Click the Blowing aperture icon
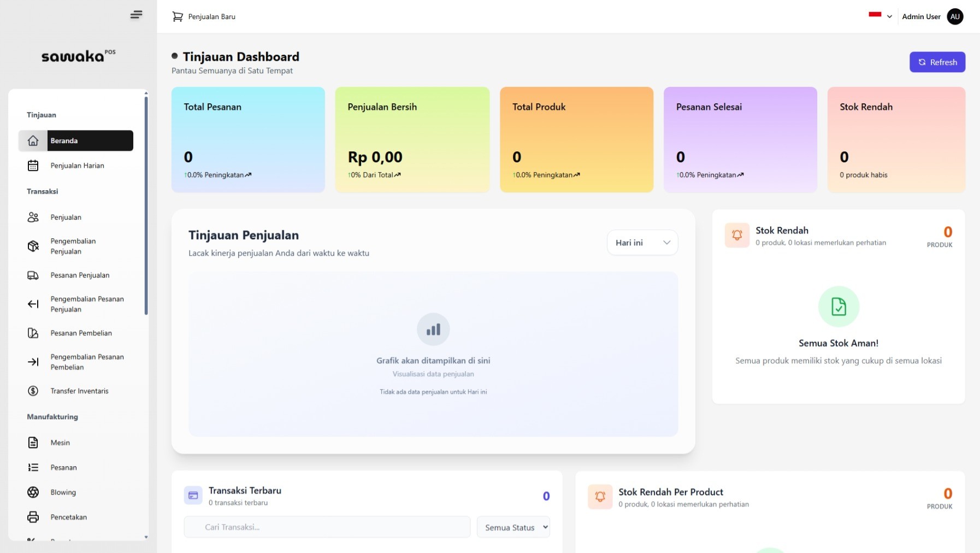 33,492
